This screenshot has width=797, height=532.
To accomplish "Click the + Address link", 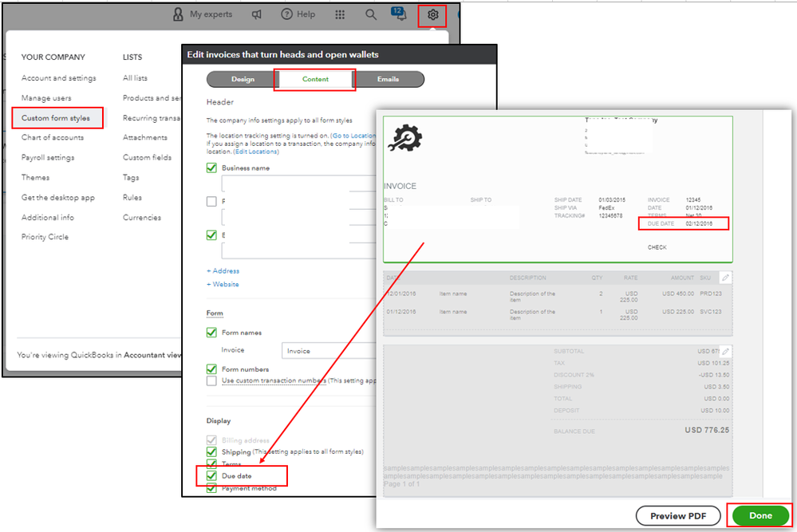I will tap(223, 271).
